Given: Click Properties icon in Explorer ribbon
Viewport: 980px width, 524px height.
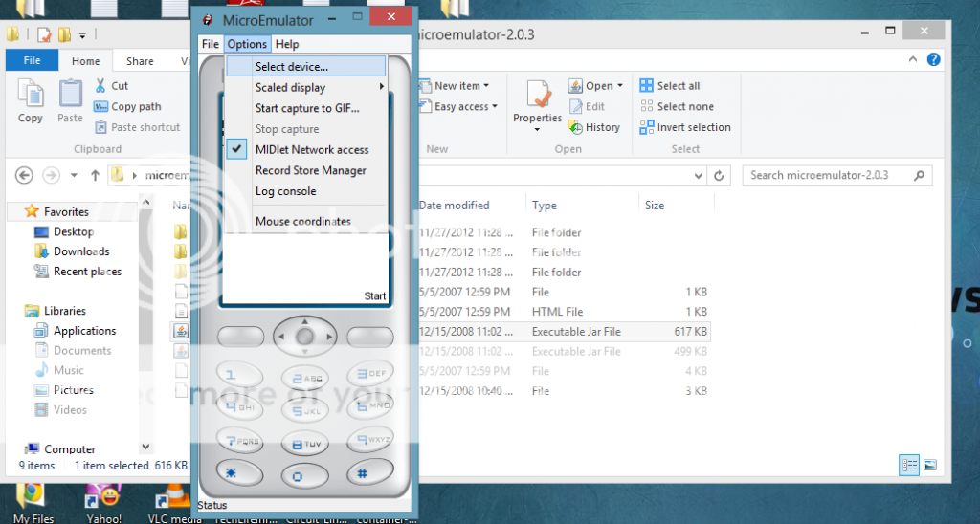Looking at the screenshot, I should [538, 95].
